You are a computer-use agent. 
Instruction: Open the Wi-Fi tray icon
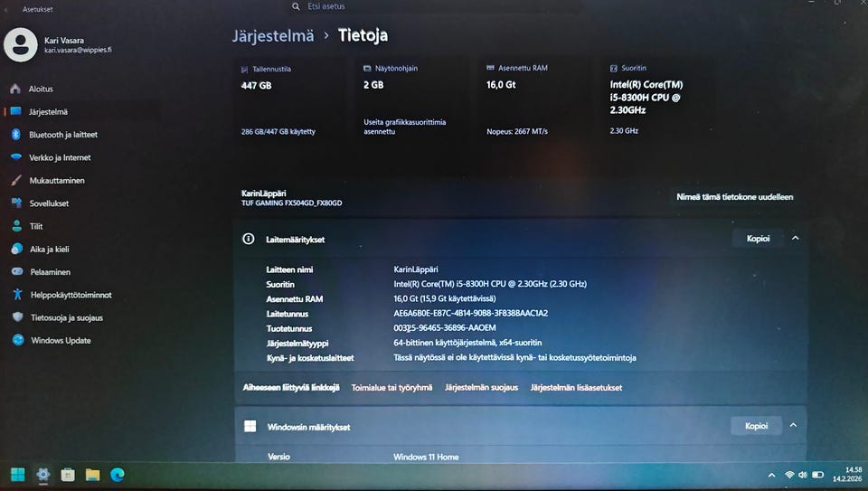789,475
